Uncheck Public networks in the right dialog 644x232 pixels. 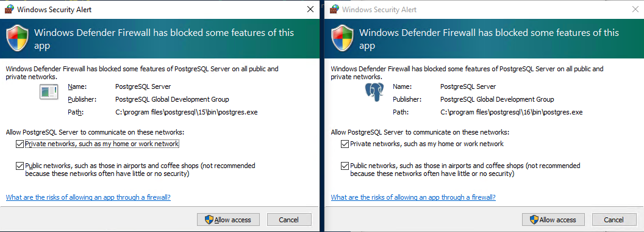point(345,166)
